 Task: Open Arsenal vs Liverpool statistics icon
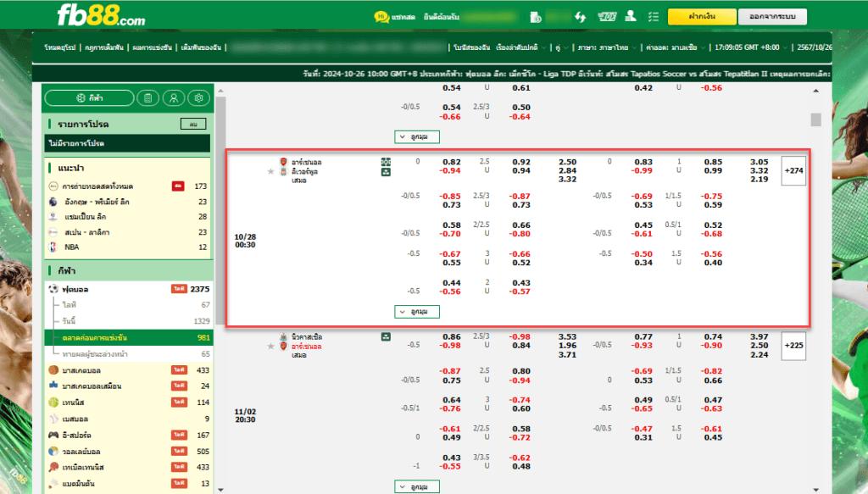386,162
